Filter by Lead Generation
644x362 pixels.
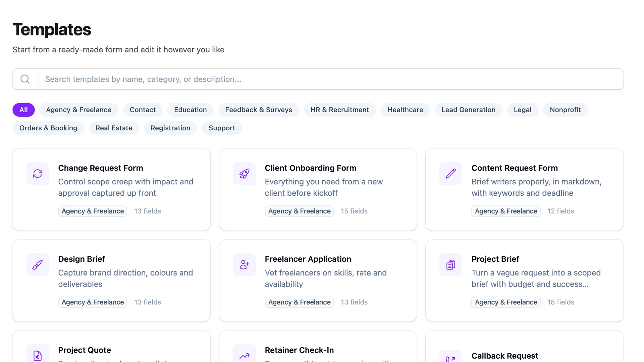pos(468,110)
